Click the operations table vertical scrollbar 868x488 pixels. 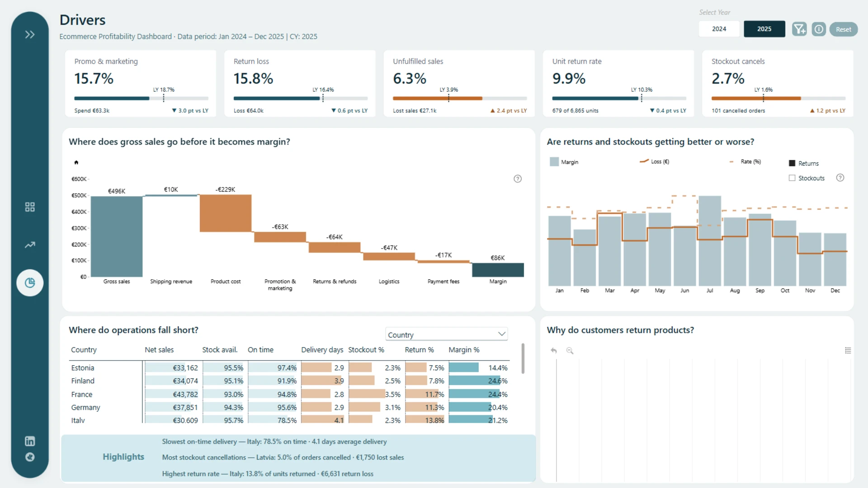523,359
